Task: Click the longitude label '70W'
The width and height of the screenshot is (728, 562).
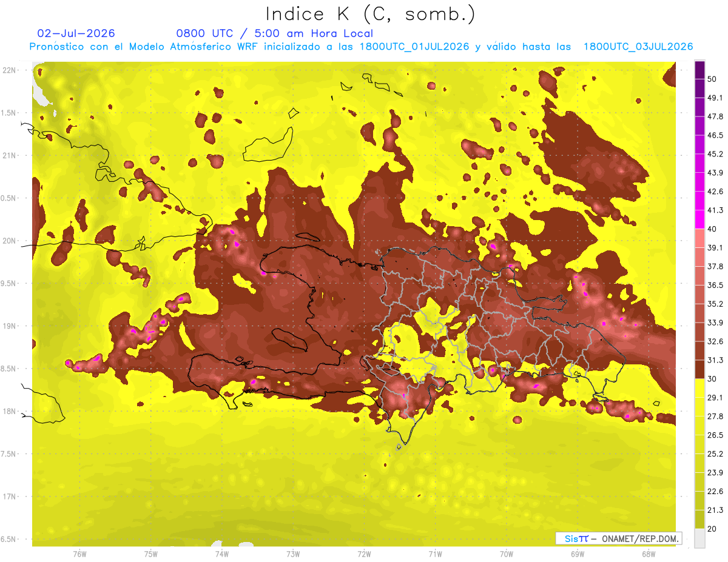Action: click(x=507, y=554)
